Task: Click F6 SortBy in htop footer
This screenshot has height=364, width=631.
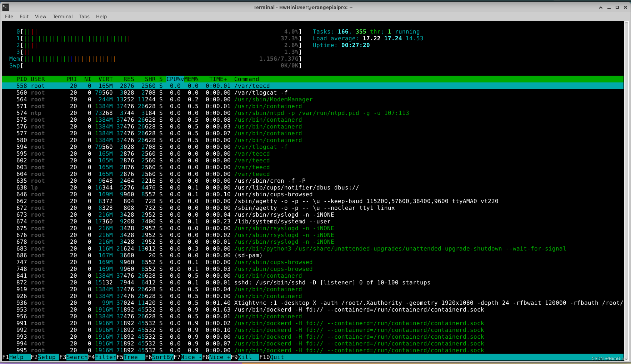Action: coord(159,357)
